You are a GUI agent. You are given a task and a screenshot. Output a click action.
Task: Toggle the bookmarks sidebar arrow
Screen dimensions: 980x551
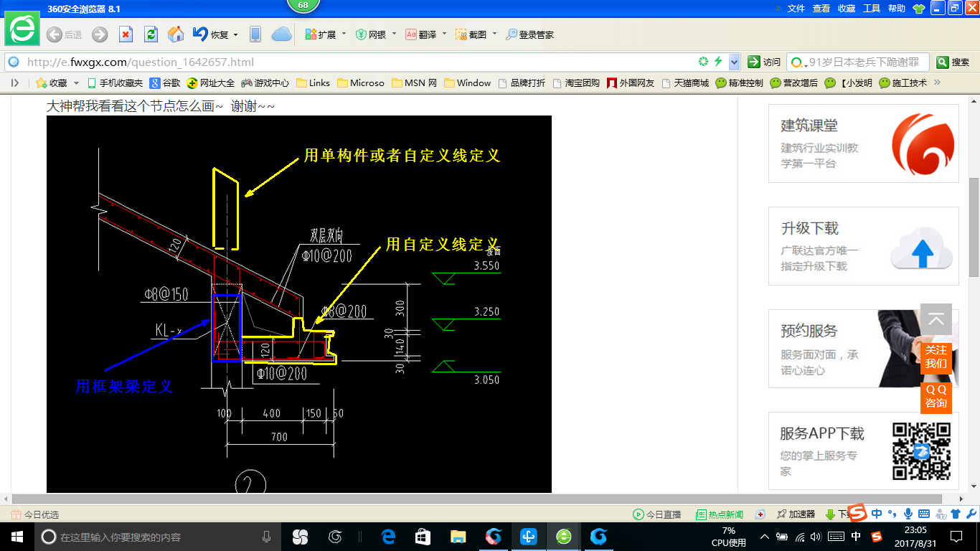click(x=15, y=83)
